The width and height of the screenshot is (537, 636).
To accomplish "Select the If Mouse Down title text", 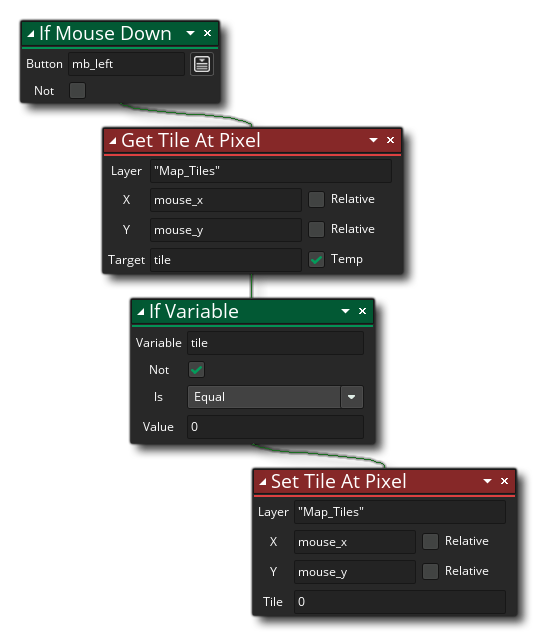I will pyautogui.click(x=105, y=33).
